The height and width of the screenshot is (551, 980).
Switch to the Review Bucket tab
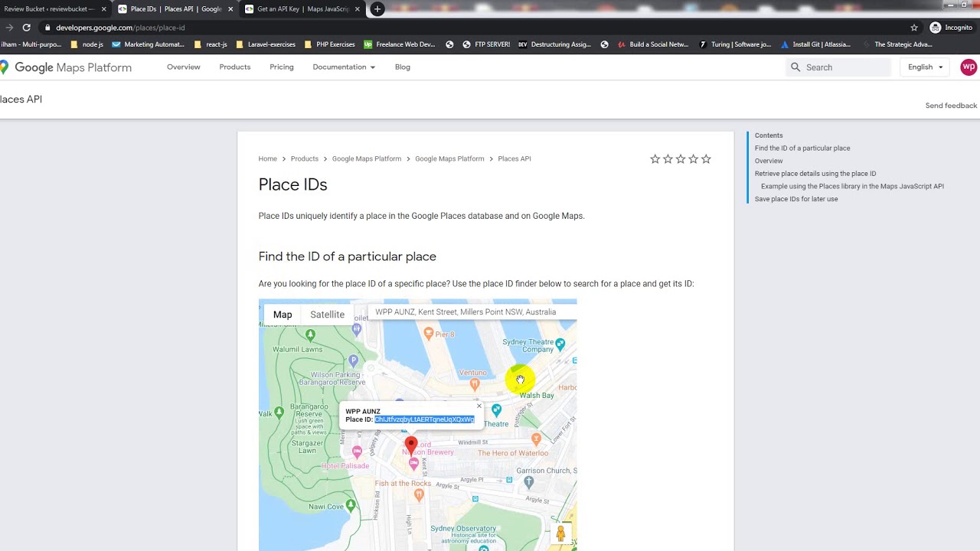55,9
